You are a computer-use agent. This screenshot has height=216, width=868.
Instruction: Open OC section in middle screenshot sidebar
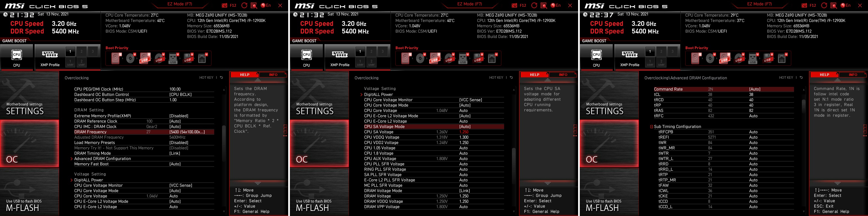(x=319, y=143)
